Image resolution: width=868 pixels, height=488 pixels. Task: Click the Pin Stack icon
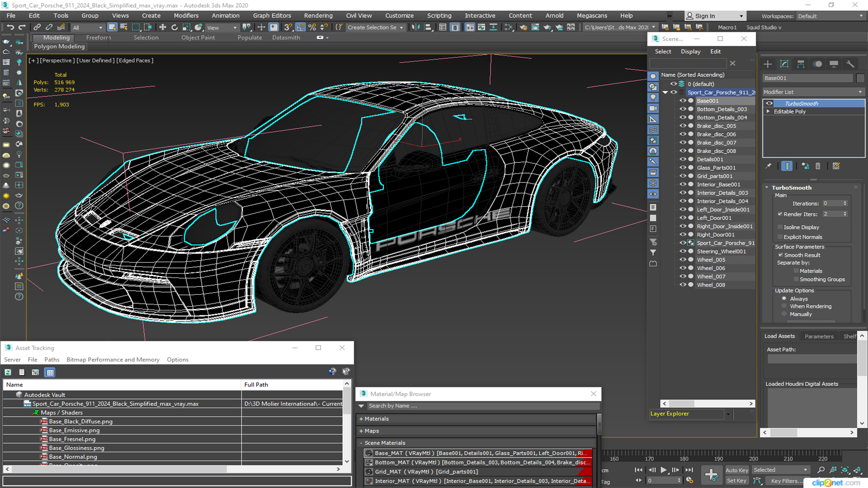768,166
